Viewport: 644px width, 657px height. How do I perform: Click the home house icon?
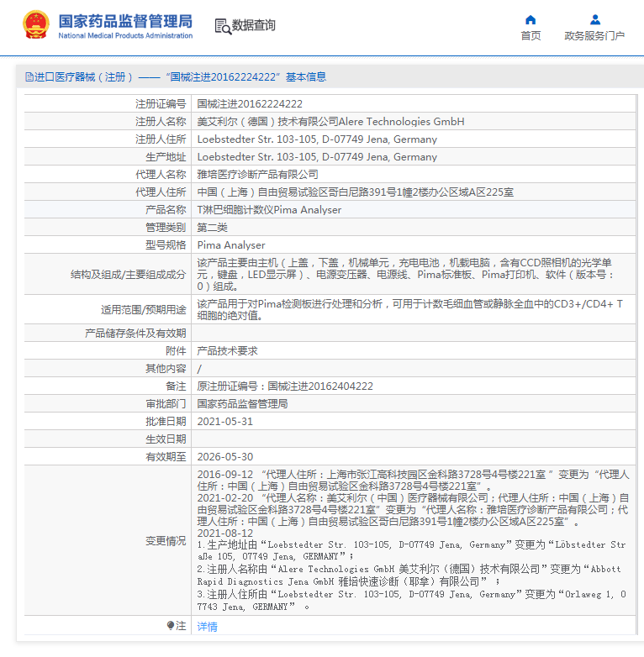(x=531, y=19)
